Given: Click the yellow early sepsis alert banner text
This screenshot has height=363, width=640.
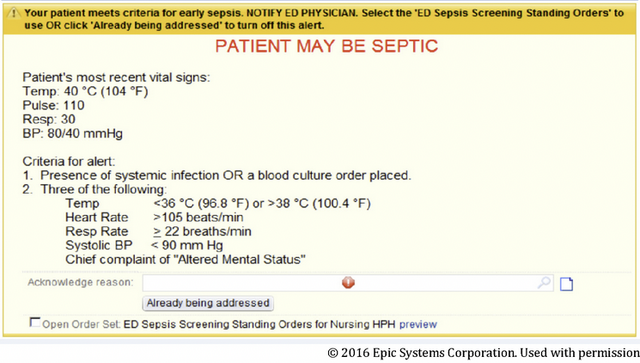Looking at the screenshot, I should click(324, 19).
